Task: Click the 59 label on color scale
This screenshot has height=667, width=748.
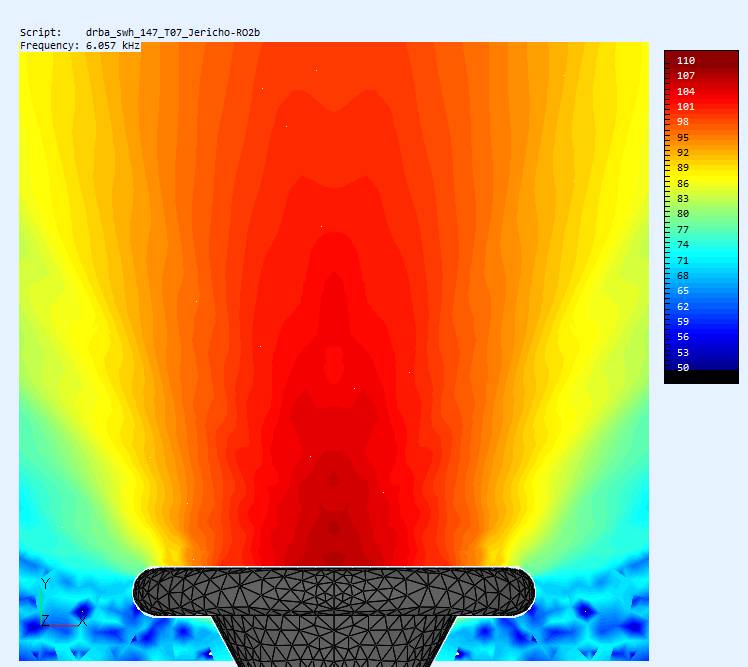Action: [x=683, y=322]
